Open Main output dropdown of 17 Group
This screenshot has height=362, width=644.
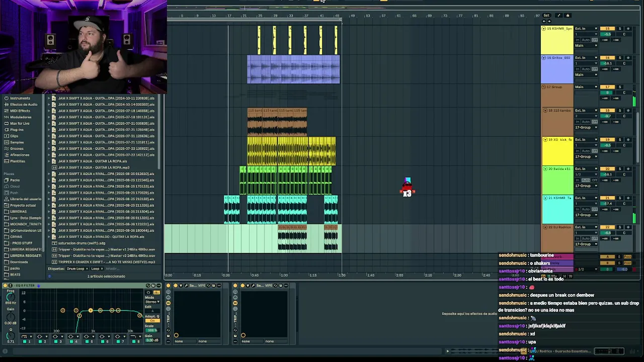(586, 87)
